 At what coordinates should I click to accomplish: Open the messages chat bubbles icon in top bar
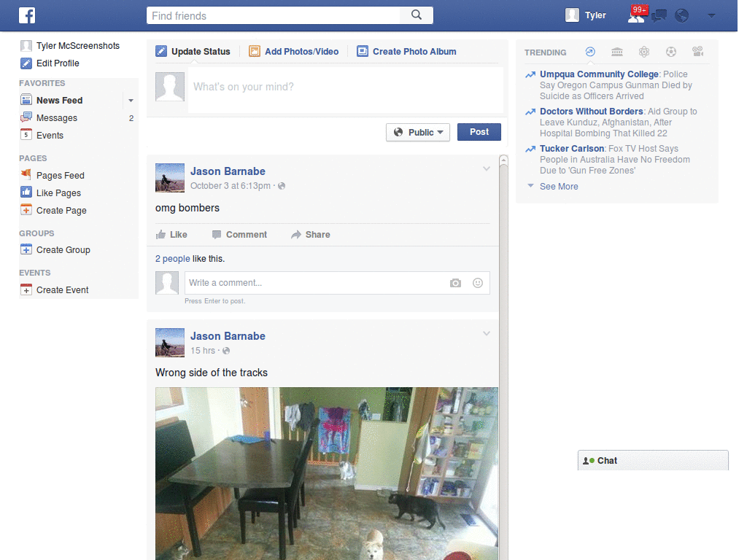(659, 16)
